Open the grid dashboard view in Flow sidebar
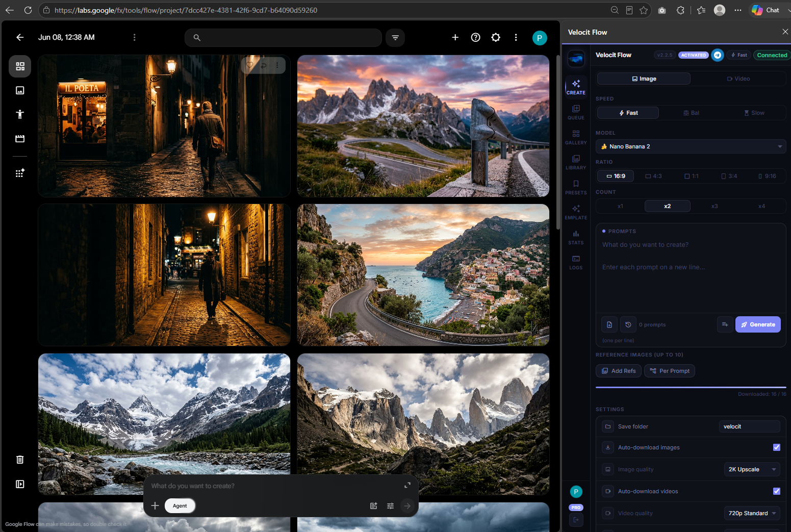Image resolution: width=791 pixels, height=532 pixels. 20,66
